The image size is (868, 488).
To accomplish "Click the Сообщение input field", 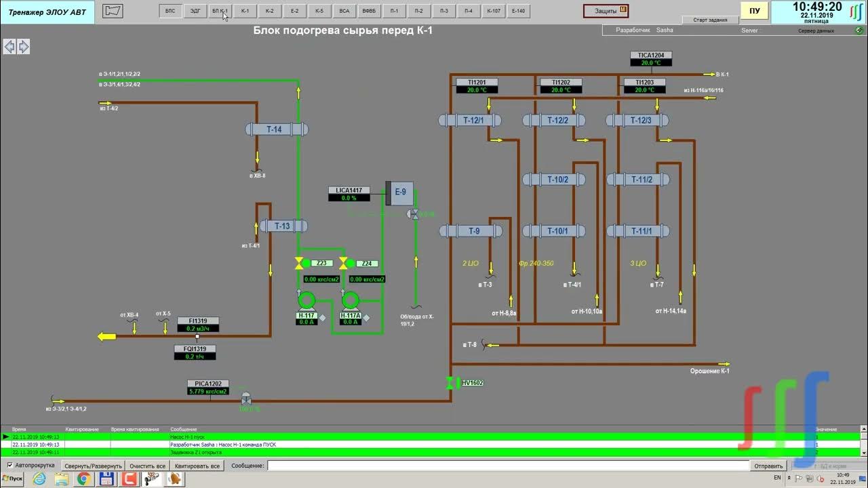I will pyautogui.click(x=508, y=466).
